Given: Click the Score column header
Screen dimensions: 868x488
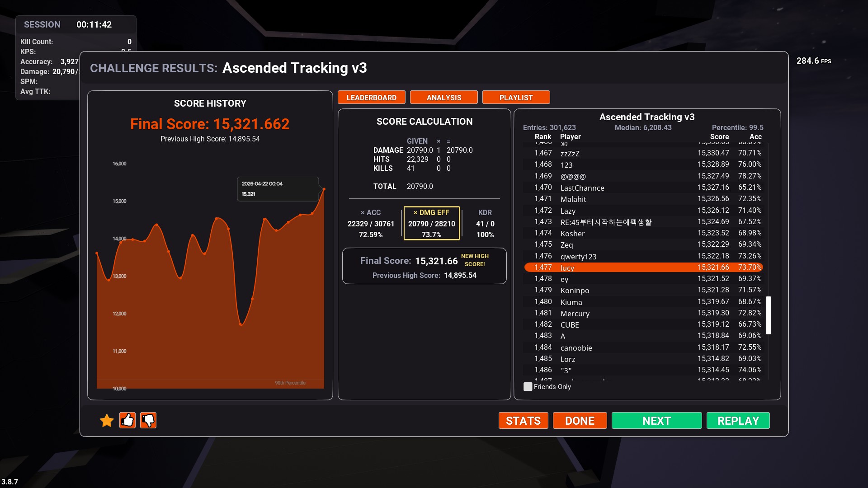Looking at the screenshot, I should coord(719,137).
